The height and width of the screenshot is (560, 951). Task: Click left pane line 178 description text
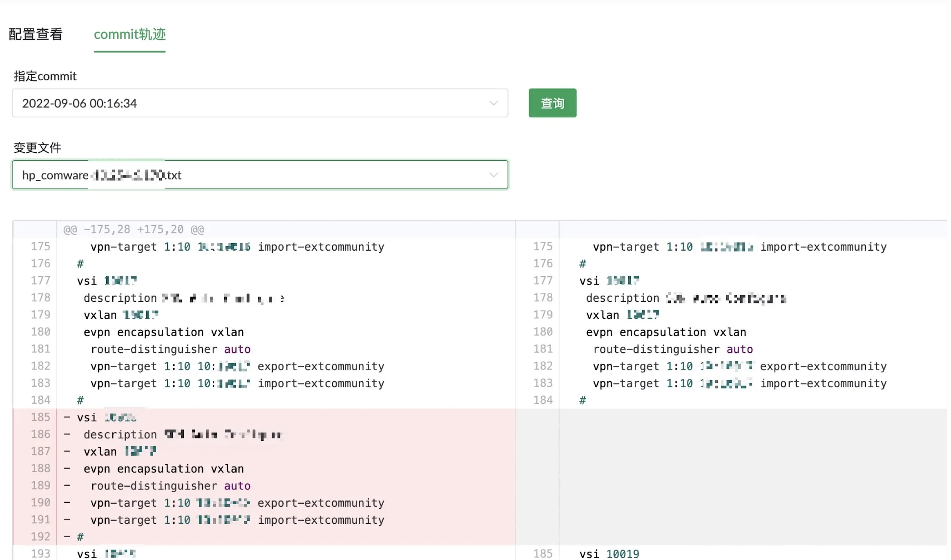tap(183, 298)
